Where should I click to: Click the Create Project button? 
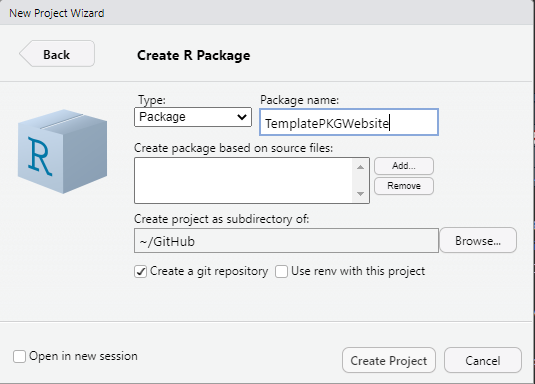click(389, 360)
